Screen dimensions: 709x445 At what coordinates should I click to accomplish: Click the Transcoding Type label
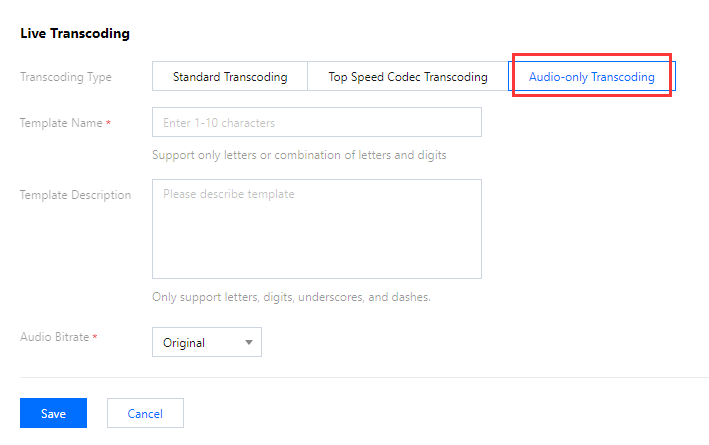pos(65,77)
